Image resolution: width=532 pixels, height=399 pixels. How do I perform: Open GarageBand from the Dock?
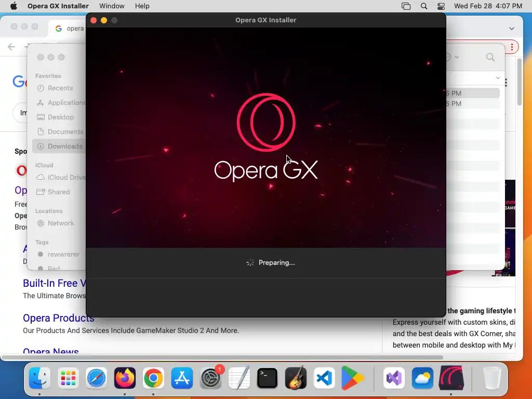pyautogui.click(x=296, y=378)
